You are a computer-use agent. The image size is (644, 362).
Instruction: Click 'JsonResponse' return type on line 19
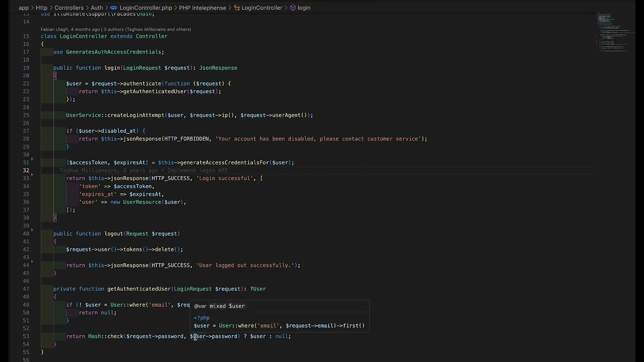click(218, 68)
